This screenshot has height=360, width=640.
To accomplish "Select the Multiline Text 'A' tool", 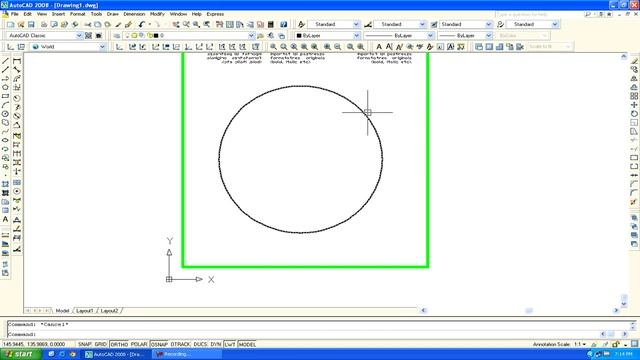I will click(5, 219).
